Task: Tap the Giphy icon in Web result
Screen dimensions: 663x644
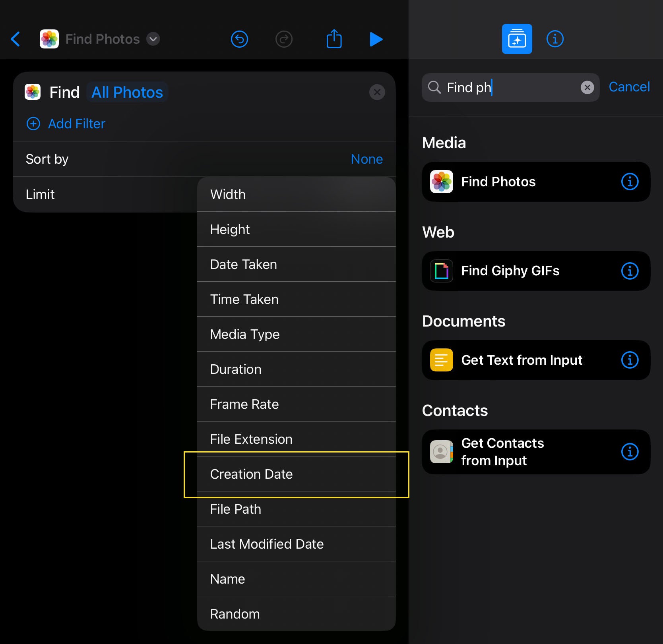Action: (x=442, y=271)
